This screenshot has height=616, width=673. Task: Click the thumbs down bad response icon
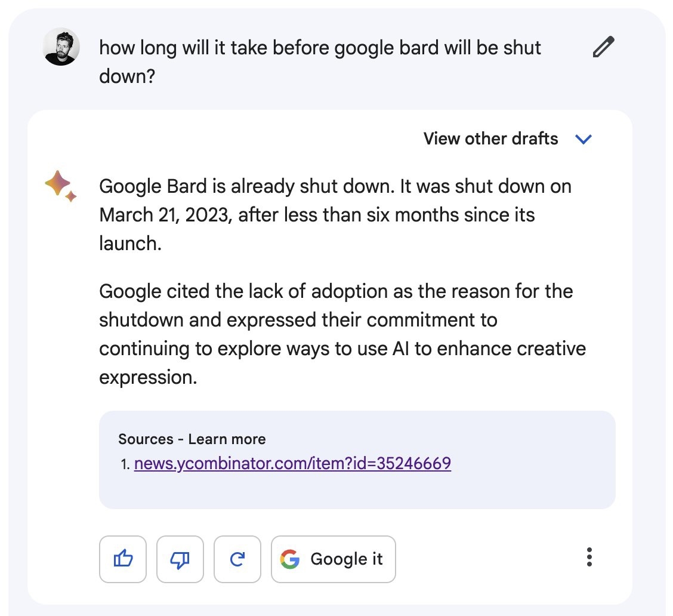(180, 559)
